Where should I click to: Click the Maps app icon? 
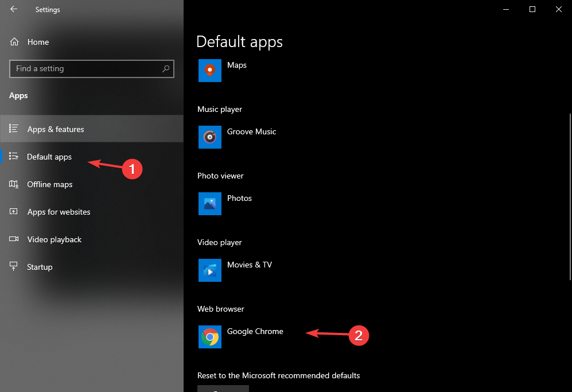point(209,71)
